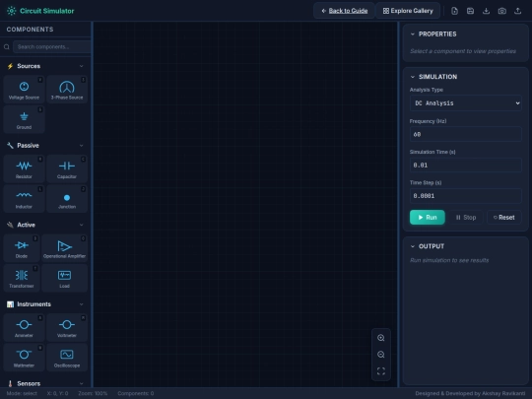Run the simulation
Screen dimensions: 532x399
click(428, 218)
